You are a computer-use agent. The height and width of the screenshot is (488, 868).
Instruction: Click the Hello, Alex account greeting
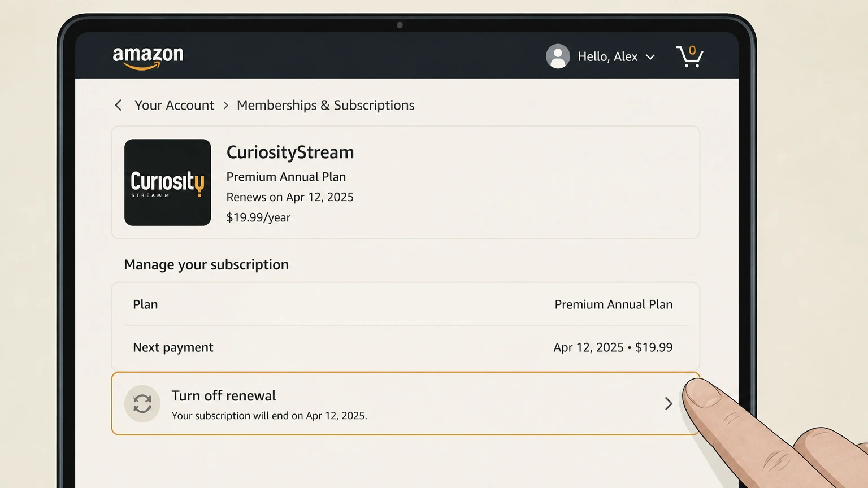pos(607,56)
